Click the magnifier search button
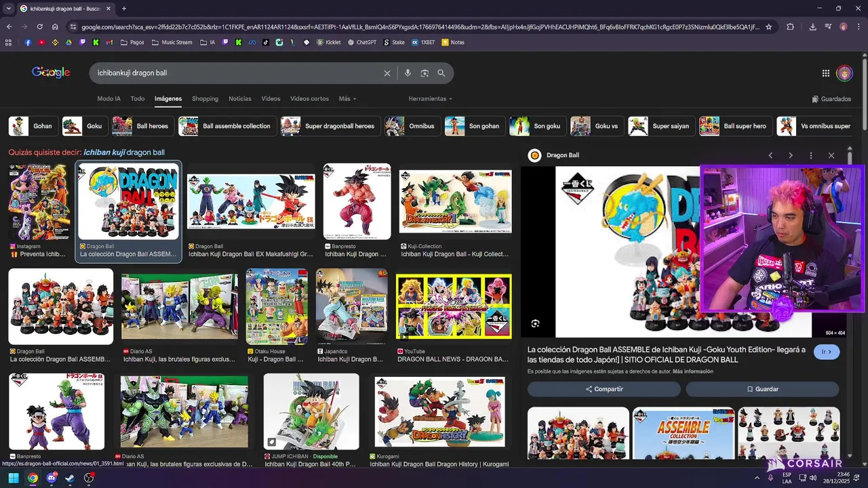868x488 pixels. (441, 73)
